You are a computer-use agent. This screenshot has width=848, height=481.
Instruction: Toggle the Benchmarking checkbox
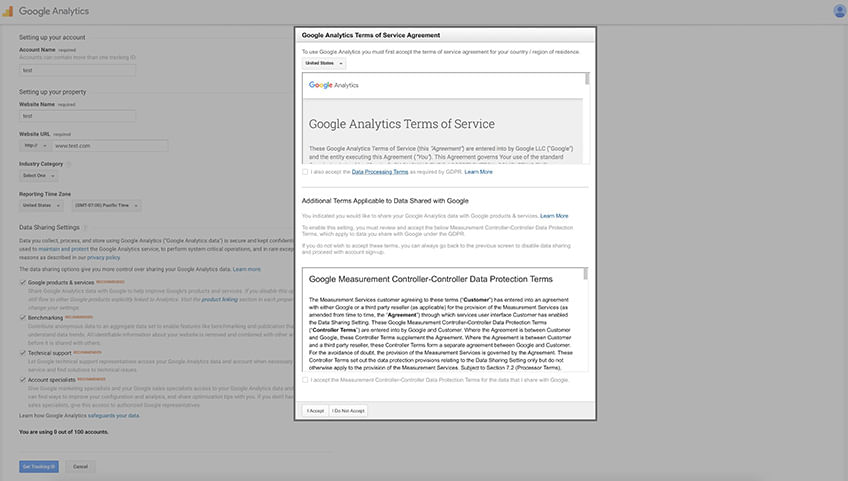tap(22, 317)
